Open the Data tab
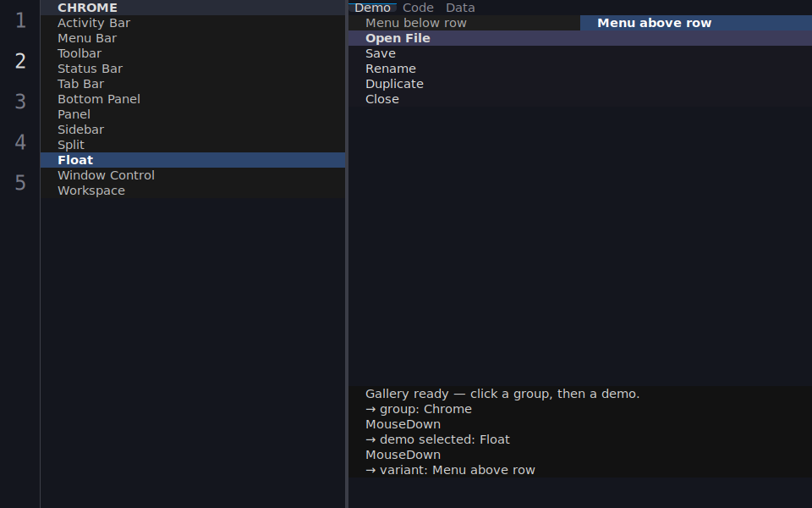812x508 pixels. (460, 8)
